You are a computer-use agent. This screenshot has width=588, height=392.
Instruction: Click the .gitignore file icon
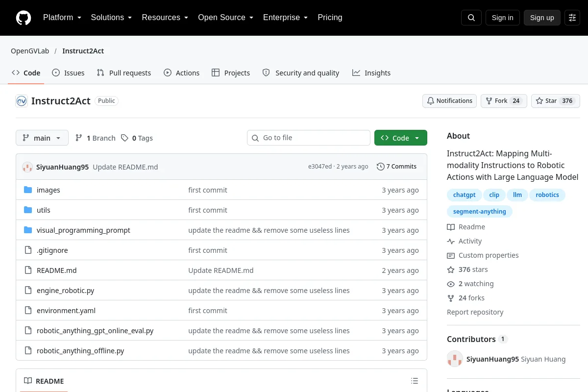point(28,250)
